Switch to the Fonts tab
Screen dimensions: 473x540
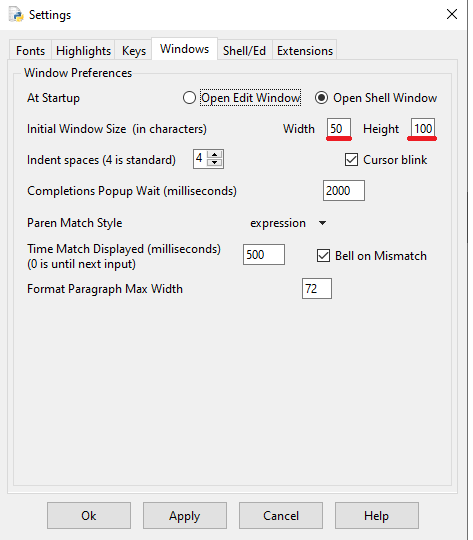pyautogui.click(x=30, y=51)
